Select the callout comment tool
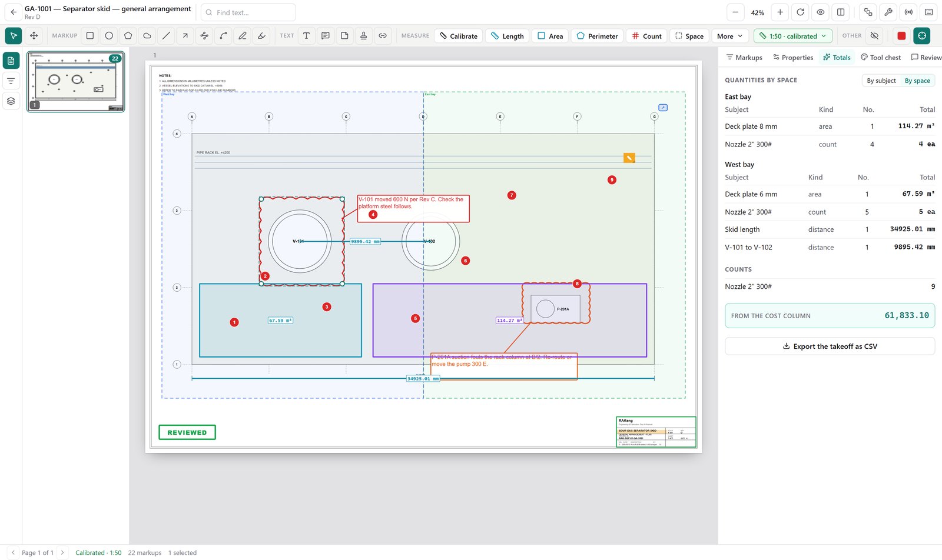The height and width of the screenshot is (560, 942). pyautogui.click(x=326, y=36)
